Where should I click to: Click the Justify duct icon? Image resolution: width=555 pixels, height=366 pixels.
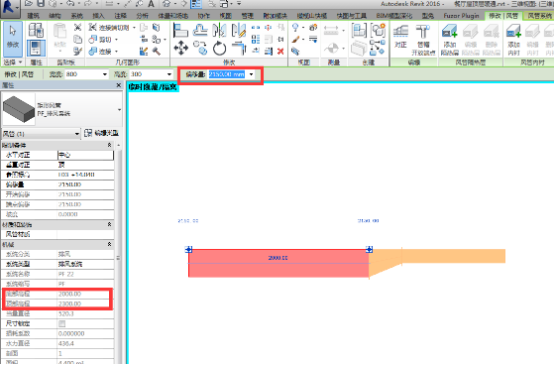pyautogui.click(x=401, y=36)
